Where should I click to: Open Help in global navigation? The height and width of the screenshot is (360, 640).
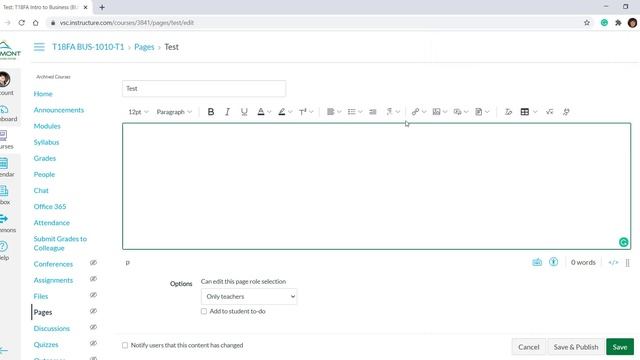[x=4, y=251]
